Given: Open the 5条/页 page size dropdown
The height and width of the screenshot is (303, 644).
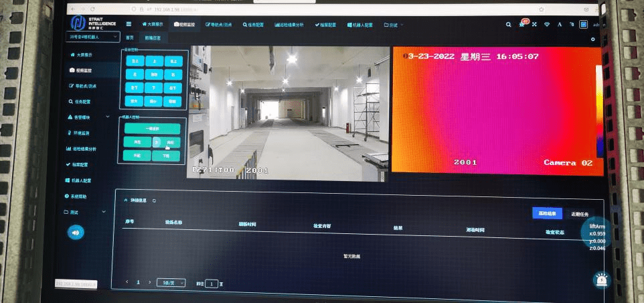Looking at the screenshot, I should (171, 282).
